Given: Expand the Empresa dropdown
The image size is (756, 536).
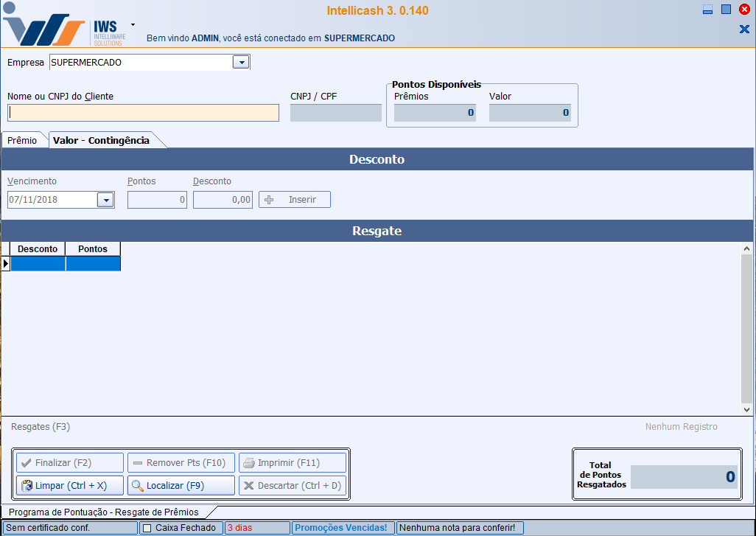Looking at the screenshot, I should pyautogui.click(x=241, y=63).
